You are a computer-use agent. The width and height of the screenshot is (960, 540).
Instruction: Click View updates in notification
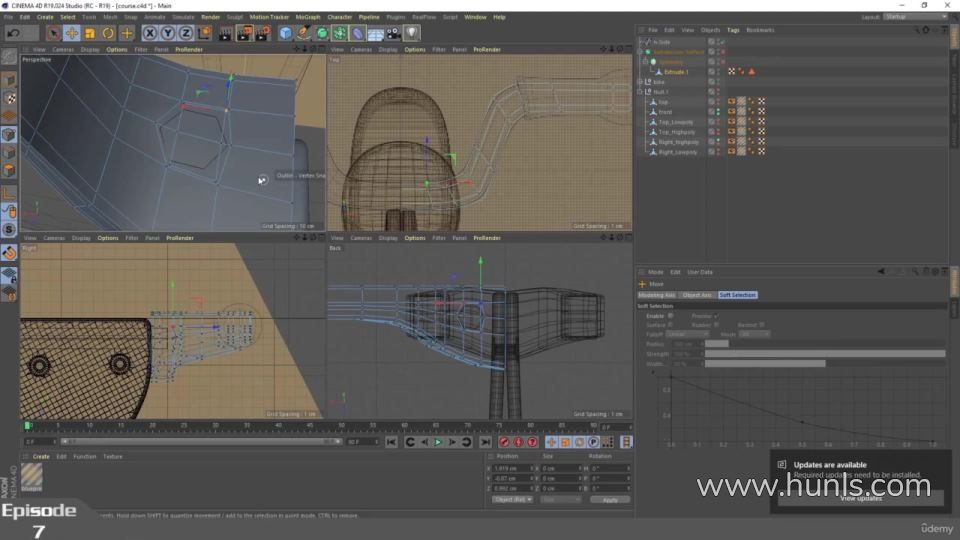[x=860, y=498]
